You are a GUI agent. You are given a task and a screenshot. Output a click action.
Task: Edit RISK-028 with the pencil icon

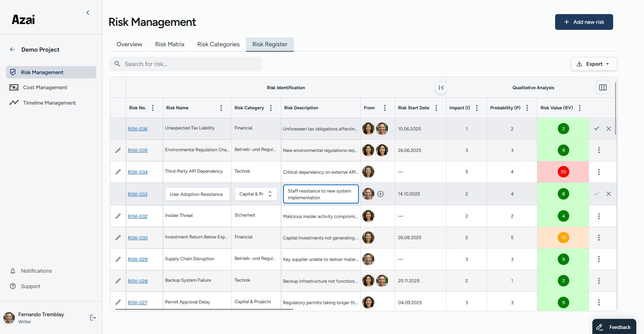coord(118,281)
